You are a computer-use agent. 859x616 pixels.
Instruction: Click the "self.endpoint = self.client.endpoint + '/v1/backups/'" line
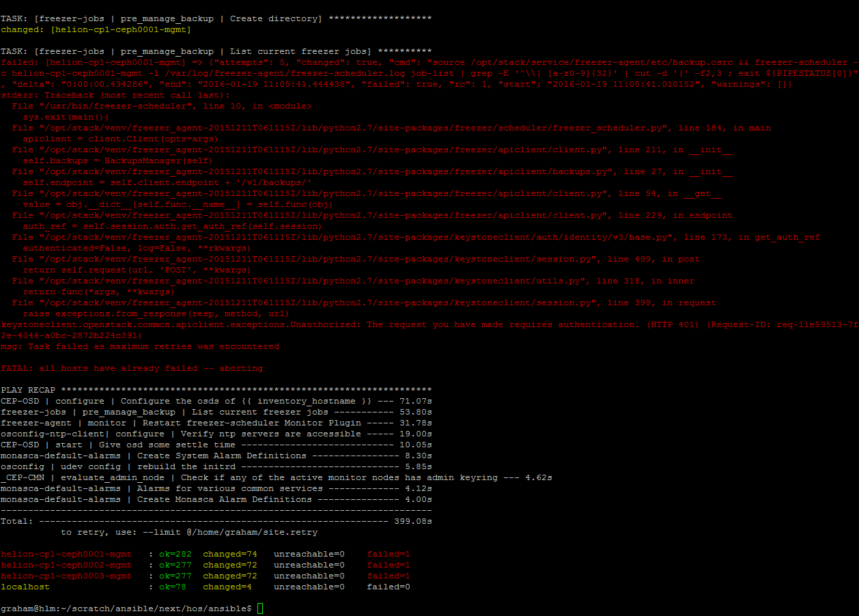[167, 182]
